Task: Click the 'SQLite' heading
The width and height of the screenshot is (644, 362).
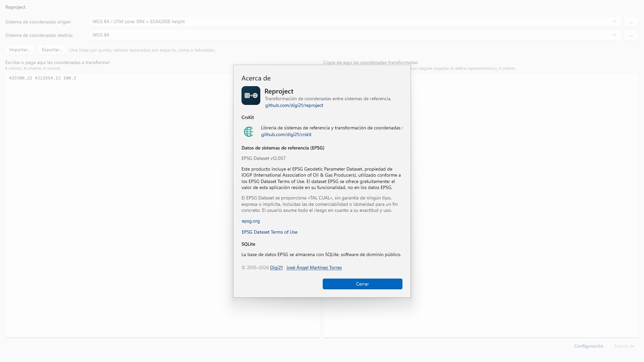Action: (248, 244)
